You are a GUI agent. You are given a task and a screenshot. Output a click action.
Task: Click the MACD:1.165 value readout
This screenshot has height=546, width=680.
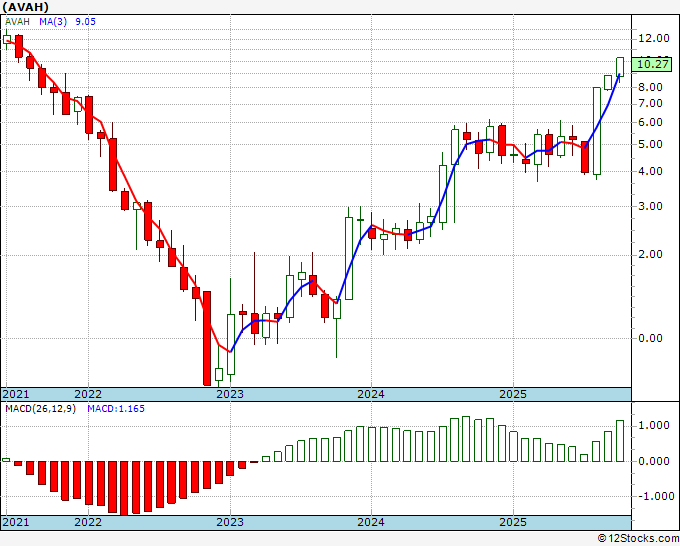click(x=116, y=409)
